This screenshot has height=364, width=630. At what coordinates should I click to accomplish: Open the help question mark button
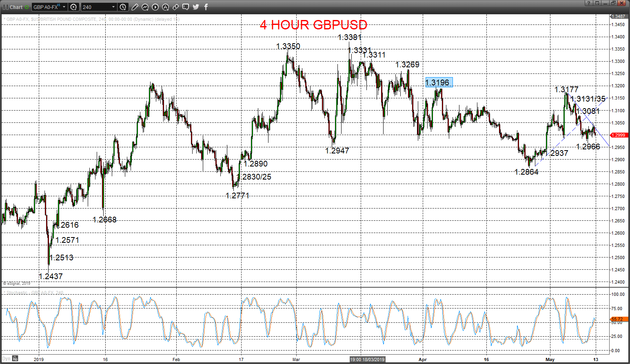[588, 3]
